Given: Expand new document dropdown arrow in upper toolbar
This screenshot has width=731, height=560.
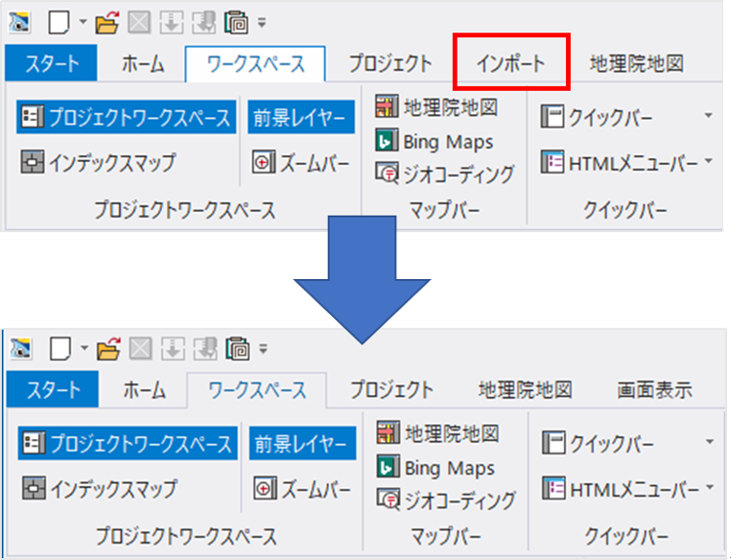Looking at the screenshot, I should tap(83, 21).
